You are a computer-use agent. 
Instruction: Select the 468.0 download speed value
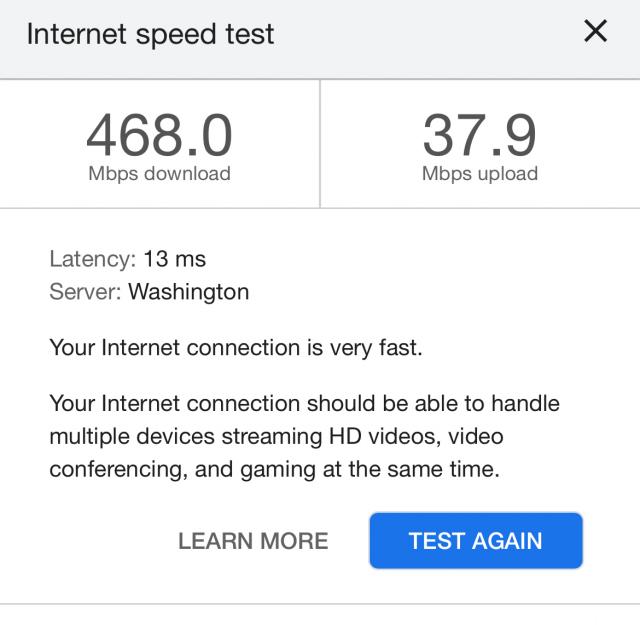coord(160,135)
